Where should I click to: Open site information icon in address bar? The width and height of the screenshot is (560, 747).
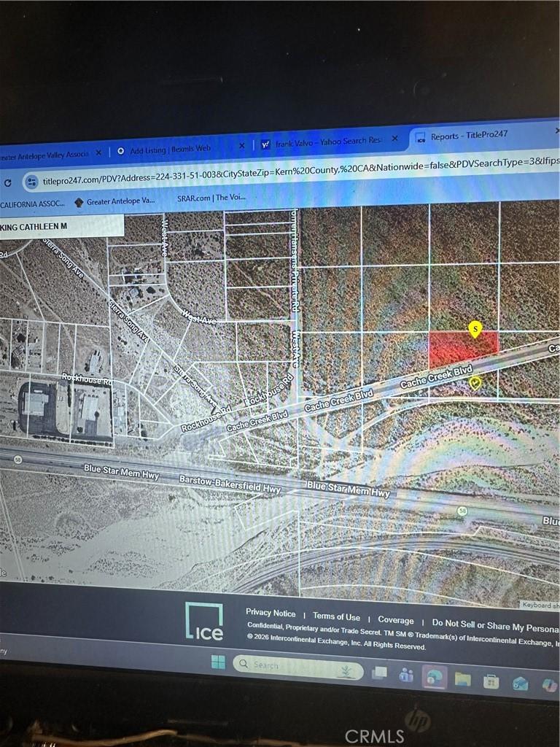(x=32, y=182)
